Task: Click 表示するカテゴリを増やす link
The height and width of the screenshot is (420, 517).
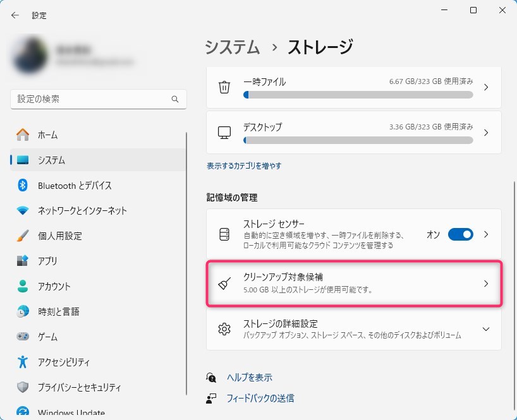Action: [244, 165]
